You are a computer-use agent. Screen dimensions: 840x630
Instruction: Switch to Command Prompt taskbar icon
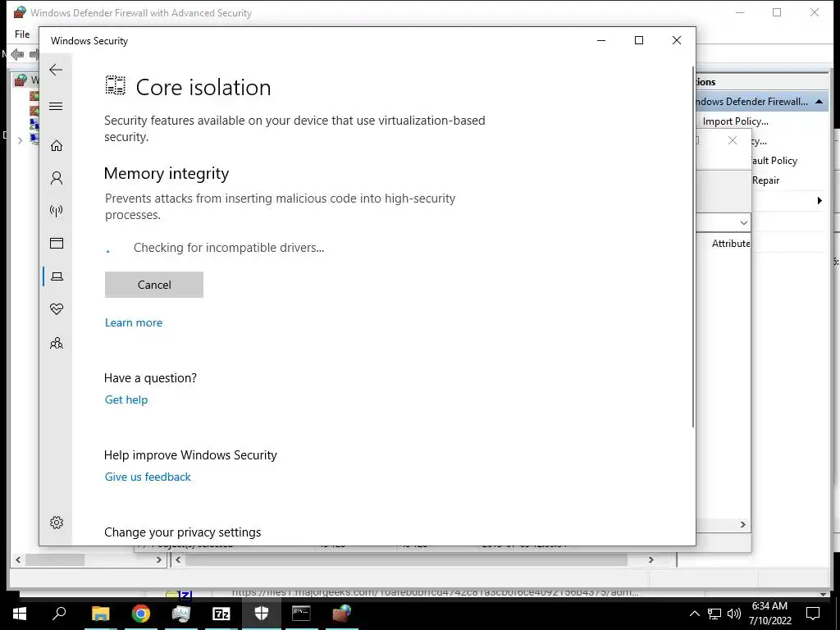pos(301,614)
